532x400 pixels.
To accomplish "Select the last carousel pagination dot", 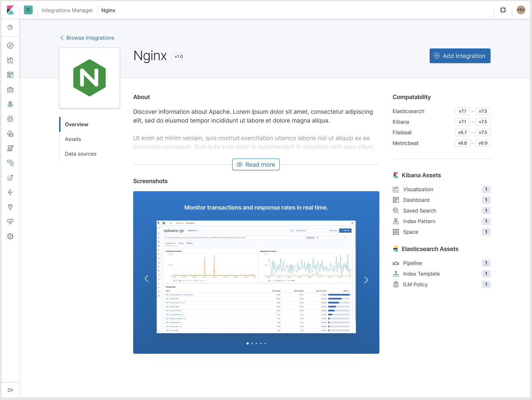I will (265, 343).
